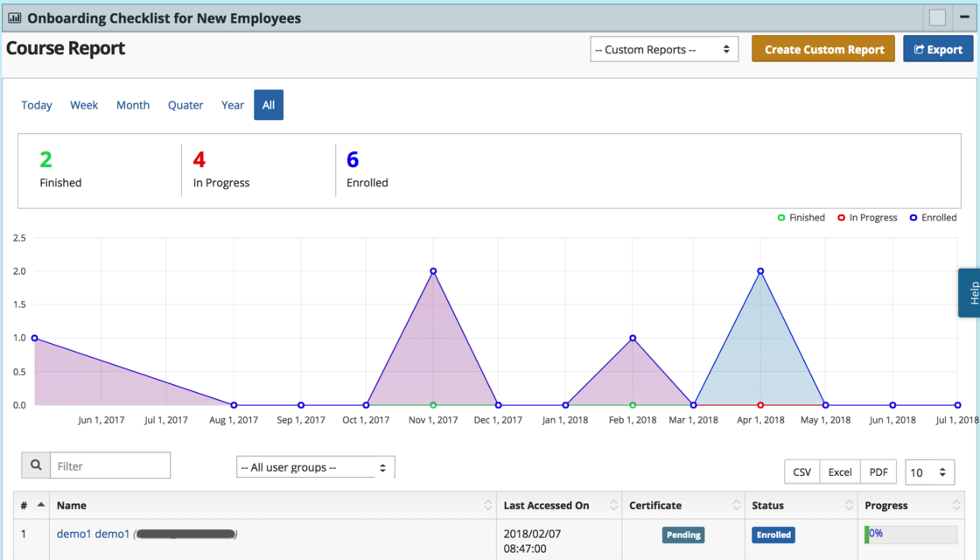Screen dimensions: 980x560
Task: Select the Year time filter
Action: [233, 105]
